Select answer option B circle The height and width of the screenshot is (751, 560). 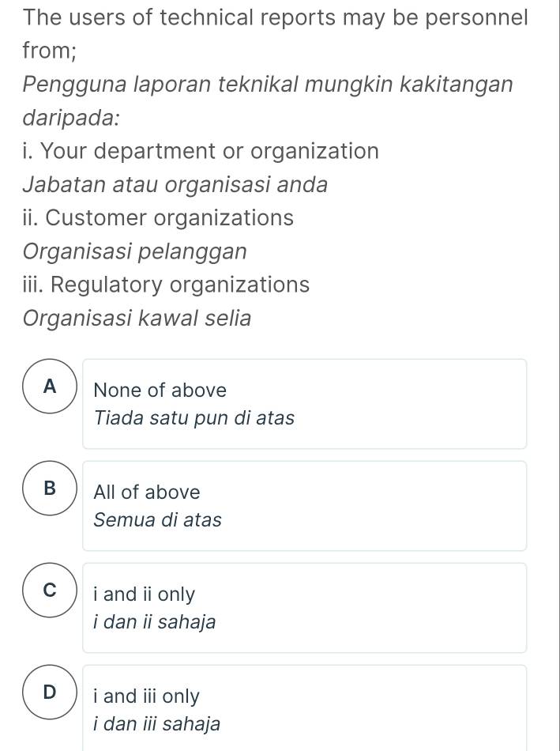pos(49,489)
